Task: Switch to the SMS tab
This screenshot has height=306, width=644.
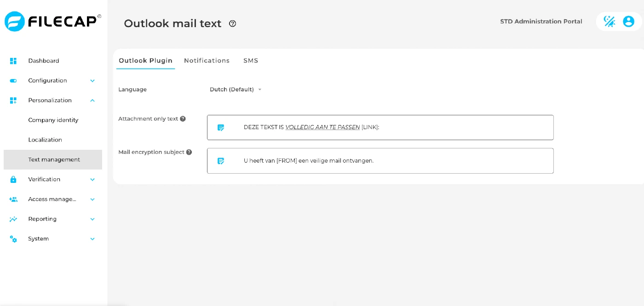Action: click(251, 61)
